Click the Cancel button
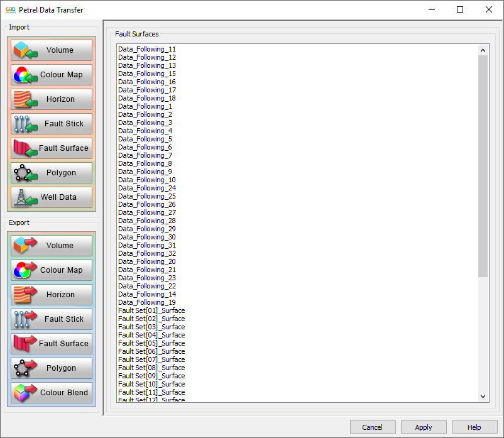 pyautogui.click(x=373, y=427)
